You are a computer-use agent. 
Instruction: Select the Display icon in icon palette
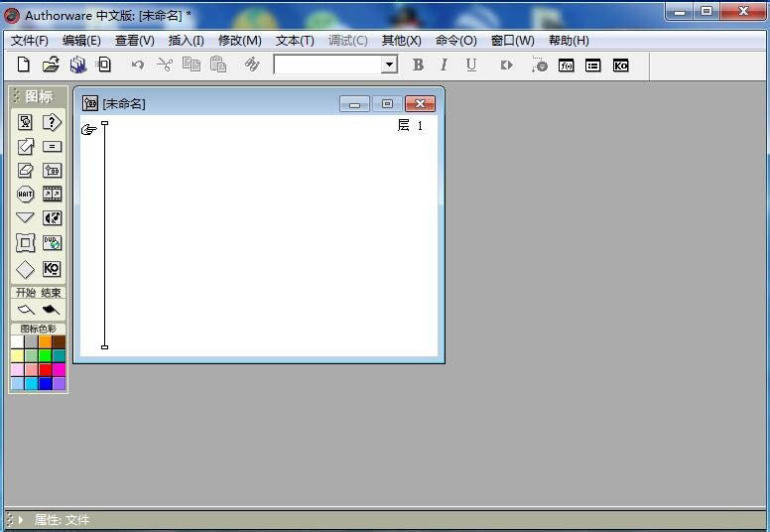tap(26, 122)
